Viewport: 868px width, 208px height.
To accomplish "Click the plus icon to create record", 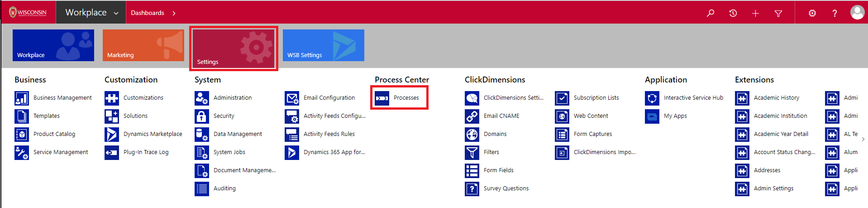I will point(755,13).
